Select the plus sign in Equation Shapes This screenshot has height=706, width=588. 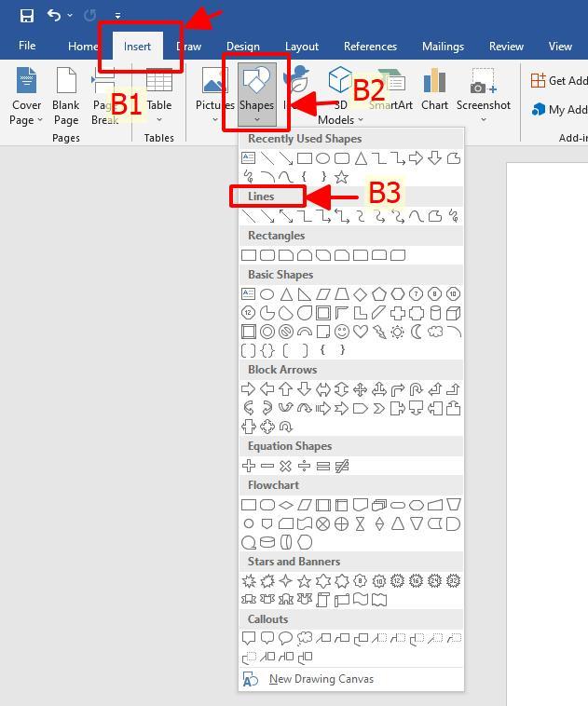(x=248, y=466)
